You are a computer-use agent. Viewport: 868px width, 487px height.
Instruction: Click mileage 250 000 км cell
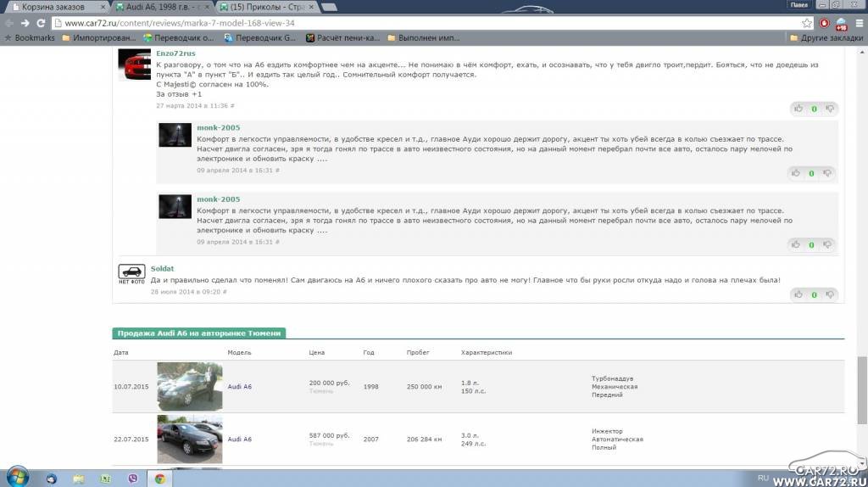(x=425, y=387)
